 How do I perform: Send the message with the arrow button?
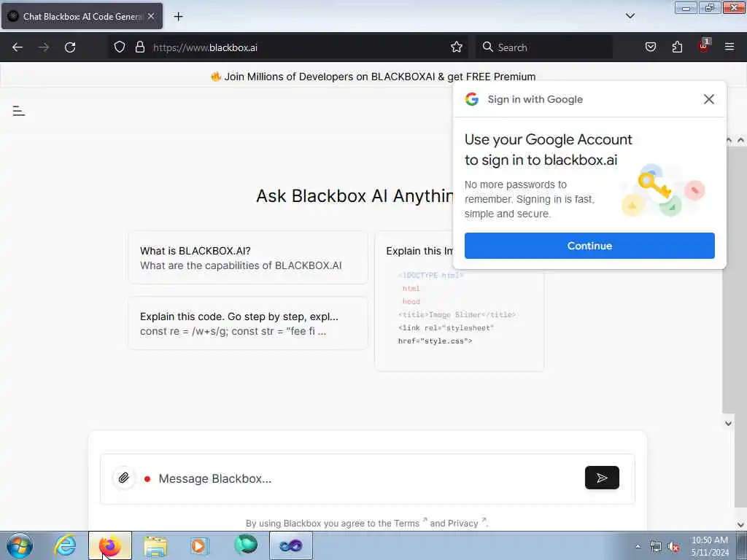pos(602,478)
